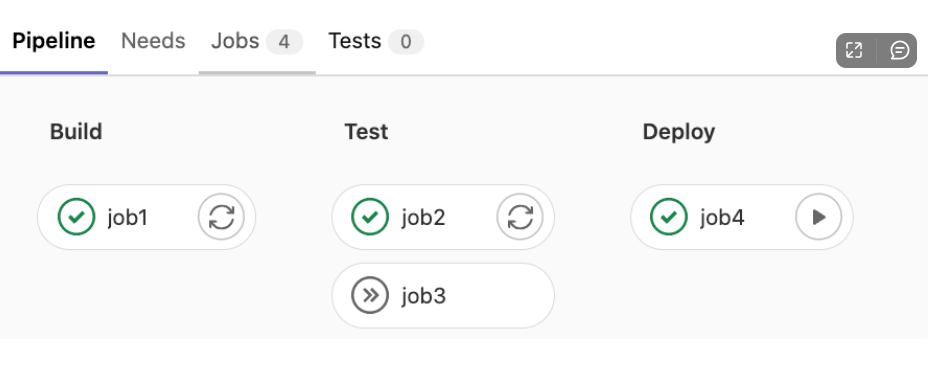Retry job1 using its refresh icon
The height and width of the screenshot is (366, 928).
point(221,217)
